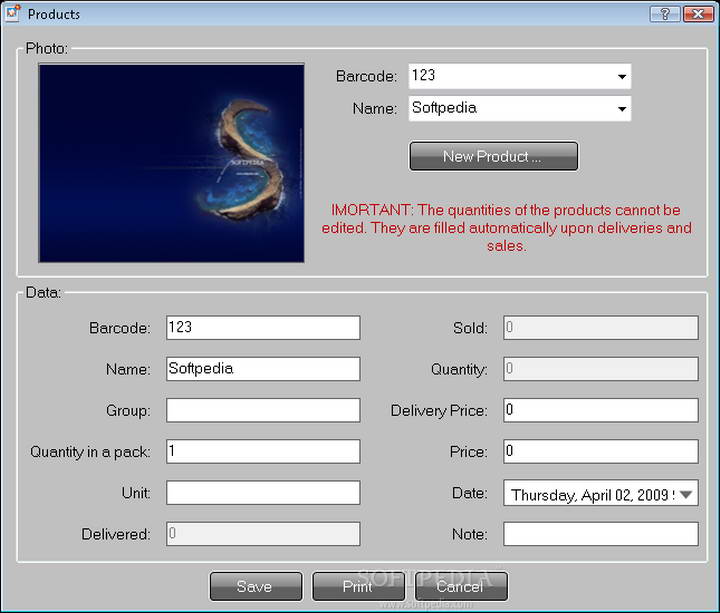Click the Price input field
720x613 pixels.
(x=601, y=451)
